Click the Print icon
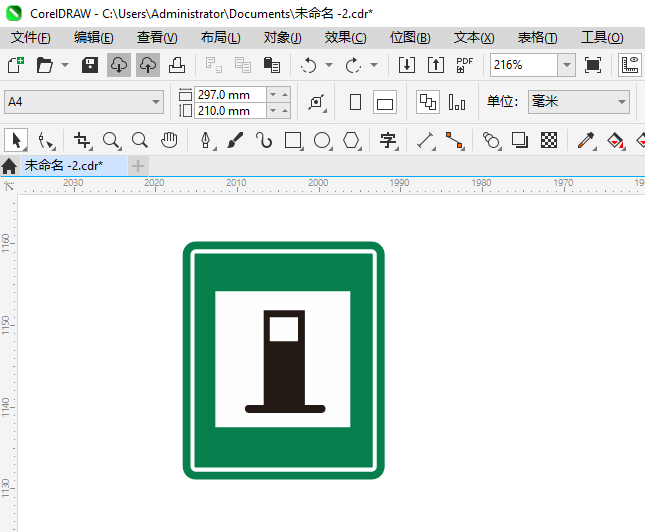The width and height of the screenshot is (645, 532). point(177,65)
